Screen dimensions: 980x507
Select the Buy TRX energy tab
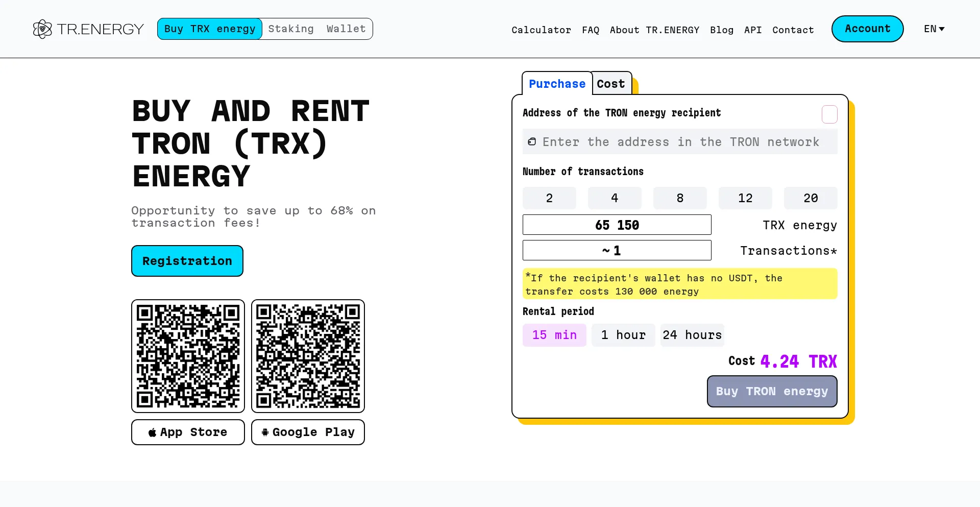tap(210, 29)
